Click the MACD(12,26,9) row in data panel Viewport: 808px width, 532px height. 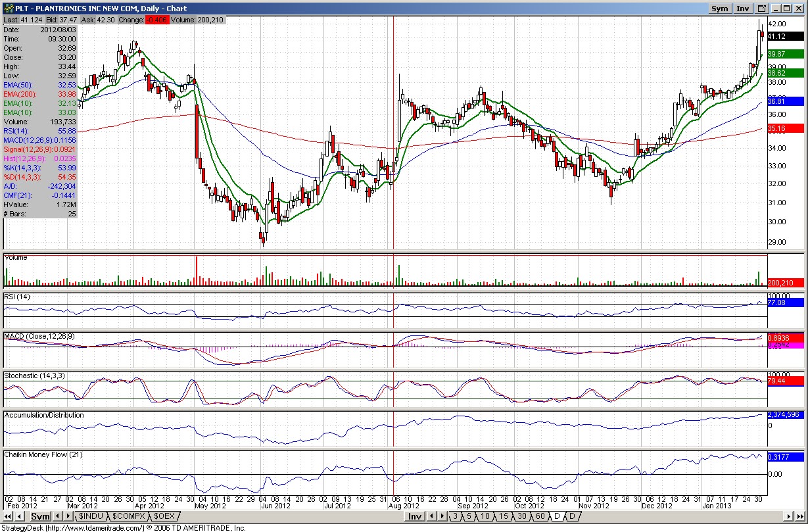(x=41, y=140)
